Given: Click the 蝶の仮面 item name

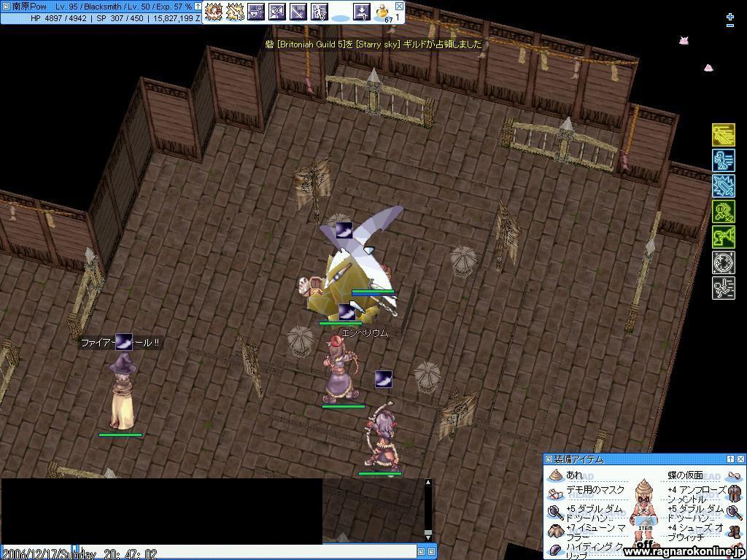Looking at the screenshot, I should coord(684,475).
